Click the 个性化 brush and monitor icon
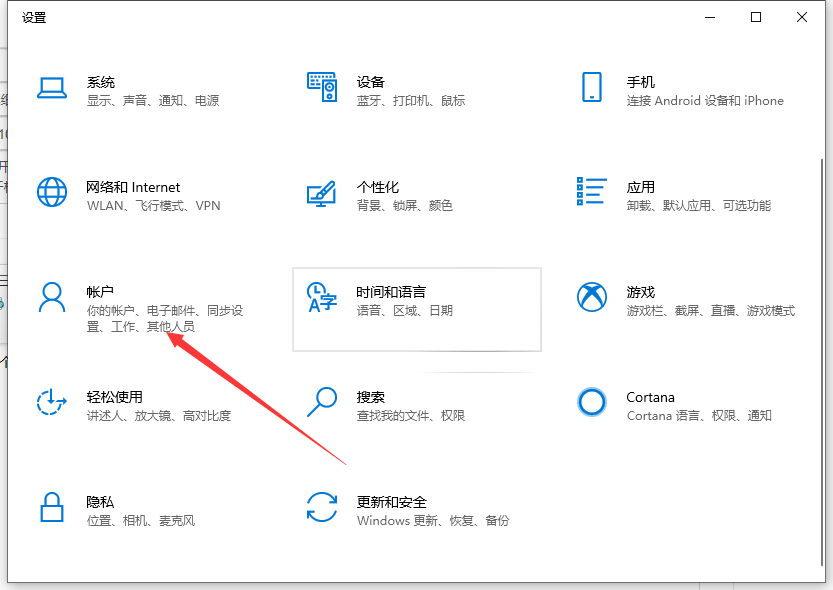Screen dimensions: 833x590 pyautogui.click(x=321, y=194)
